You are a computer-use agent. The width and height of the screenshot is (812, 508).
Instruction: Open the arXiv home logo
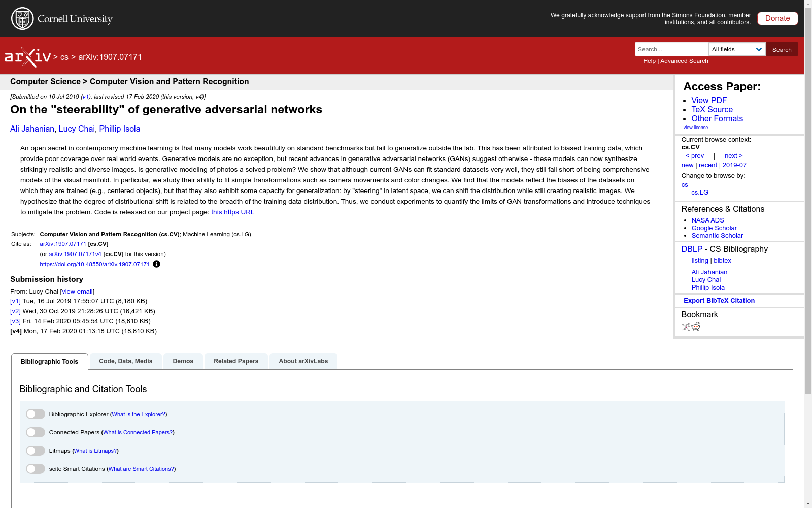tap(28, 57)
